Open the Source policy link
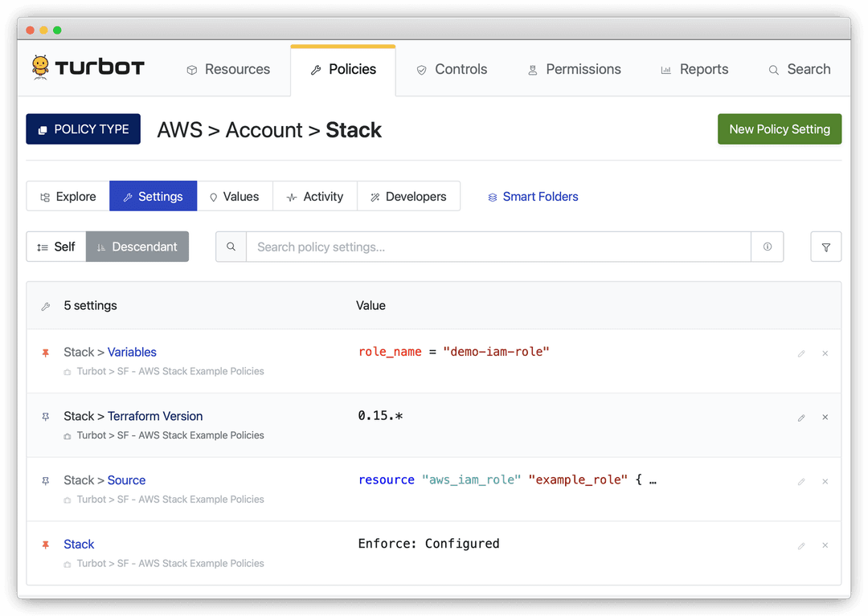 tap(126, 480)
